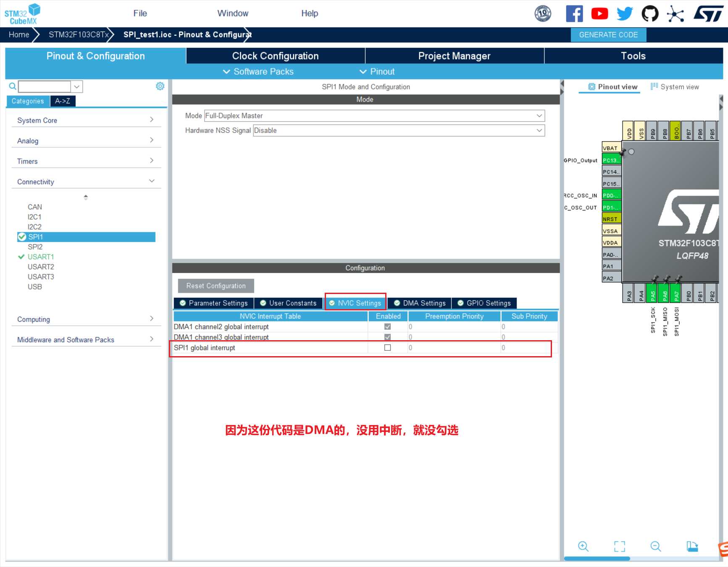Screen dimensions: 728x567
Task: Open the Help menu
Action: (310, 13)
